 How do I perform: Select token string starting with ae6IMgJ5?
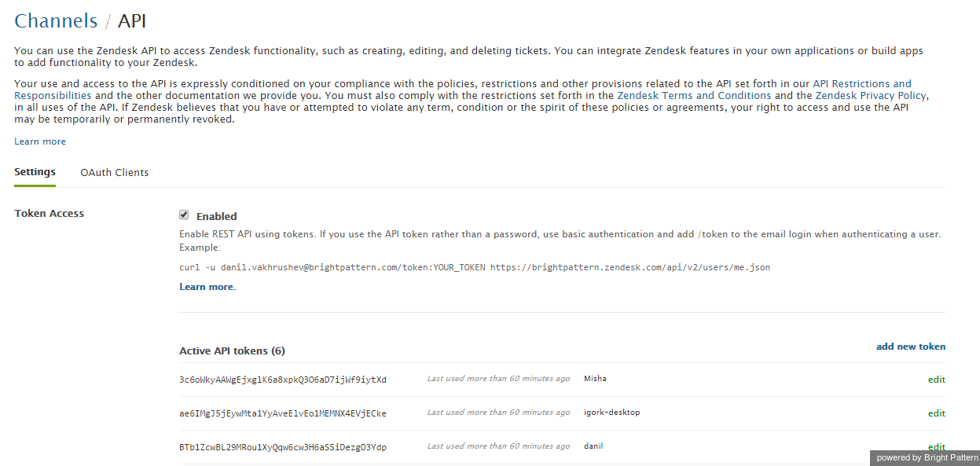283,413
